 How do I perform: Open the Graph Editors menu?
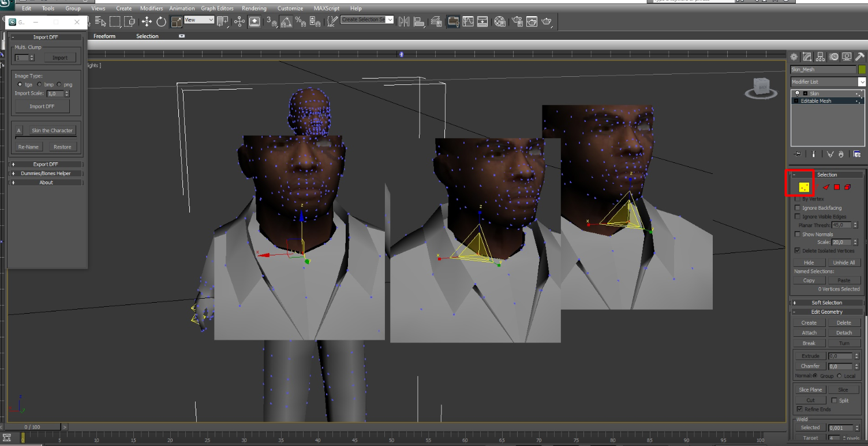(216, 9)
